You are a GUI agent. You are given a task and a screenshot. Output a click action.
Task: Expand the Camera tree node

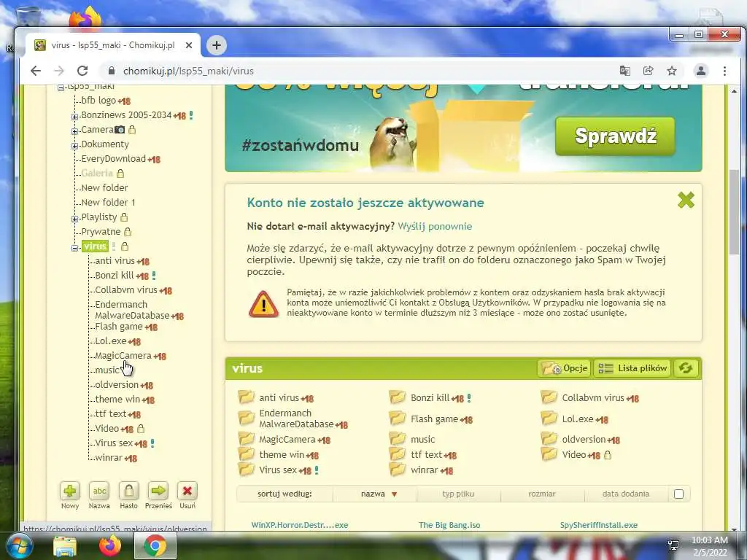[75, 131]
